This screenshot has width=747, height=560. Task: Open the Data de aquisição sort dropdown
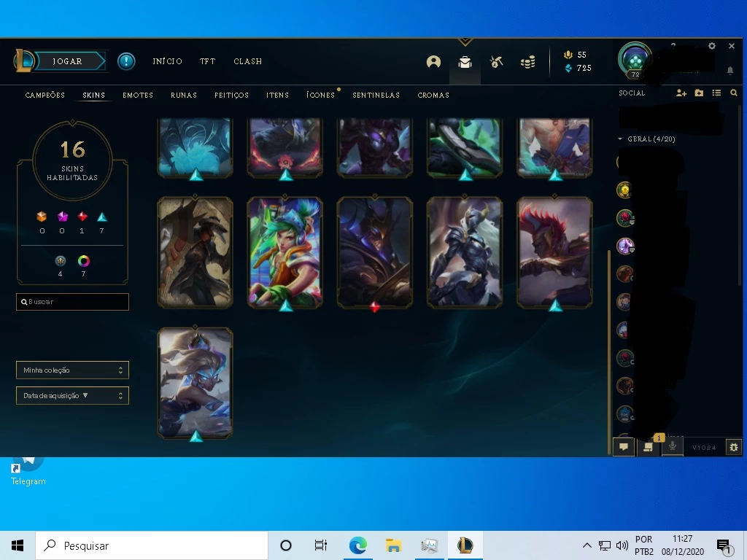[72, 396]
